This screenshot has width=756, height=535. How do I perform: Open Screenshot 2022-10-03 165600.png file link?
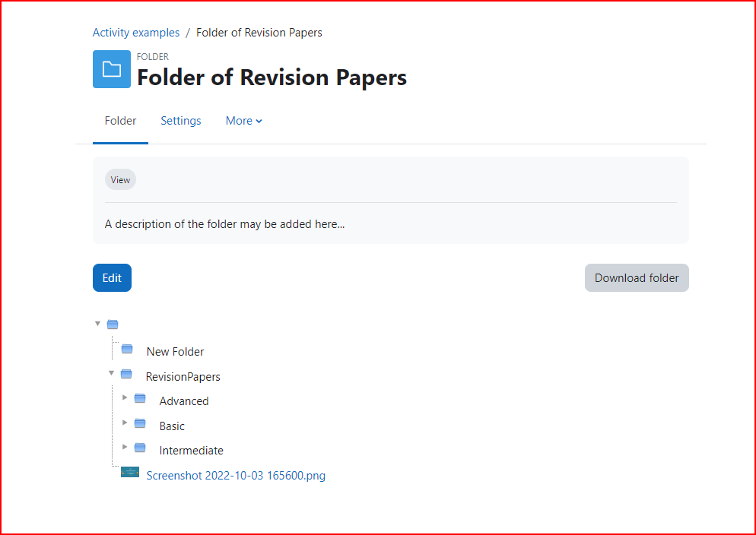(x=236, y=476)
